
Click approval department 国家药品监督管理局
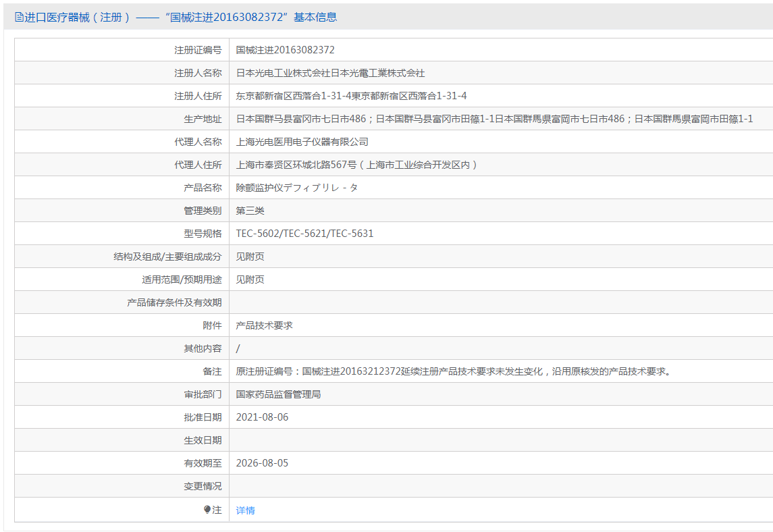click(x=279, y=394)
